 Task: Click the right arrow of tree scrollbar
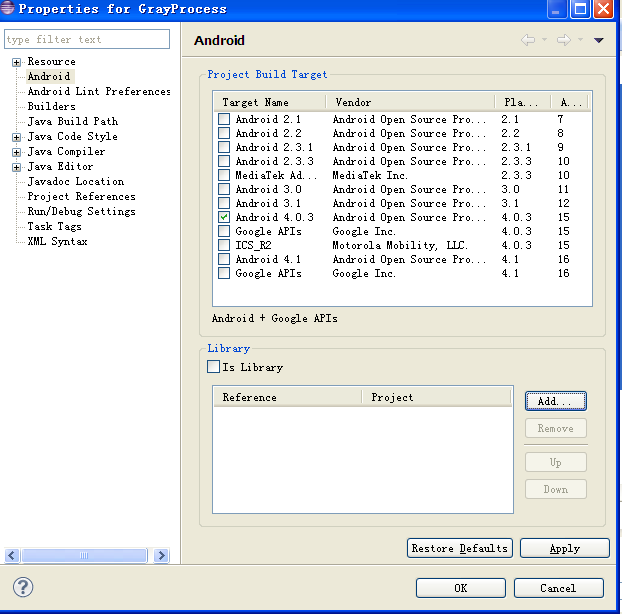point(162,555)
